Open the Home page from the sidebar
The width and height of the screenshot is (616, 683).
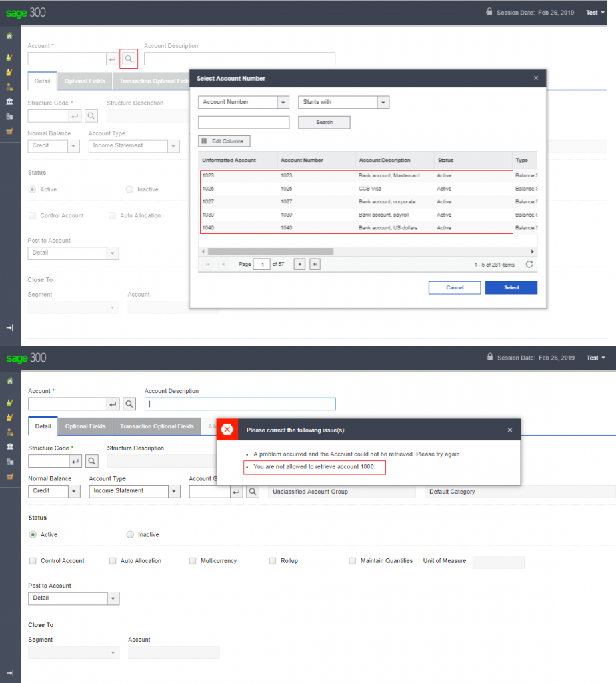coord(9,36)
